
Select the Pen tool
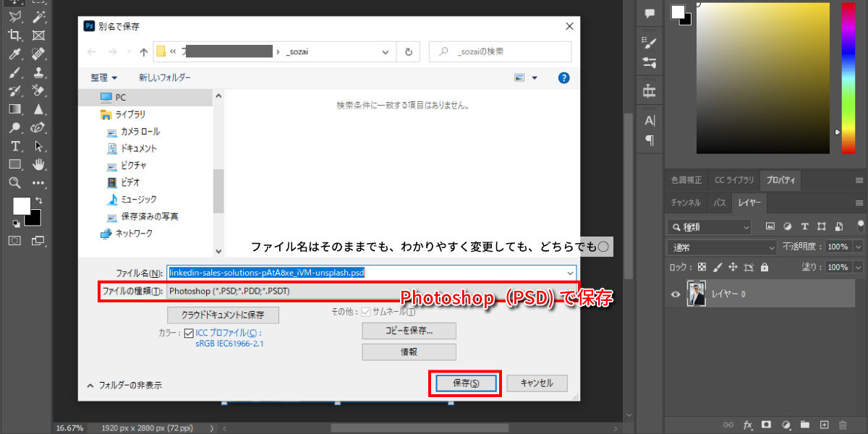click(x=38, y=129)
